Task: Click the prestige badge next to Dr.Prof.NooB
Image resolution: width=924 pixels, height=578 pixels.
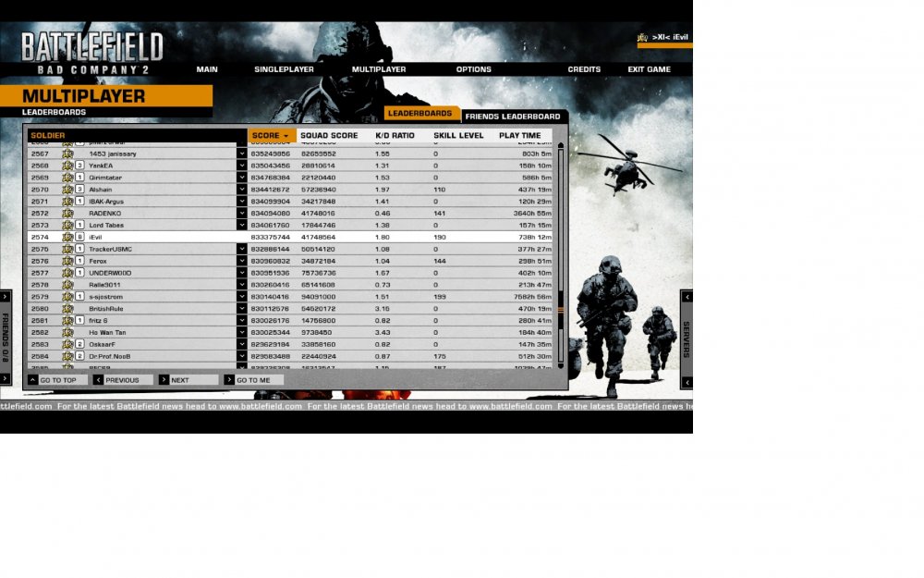Action: (80, 356)
